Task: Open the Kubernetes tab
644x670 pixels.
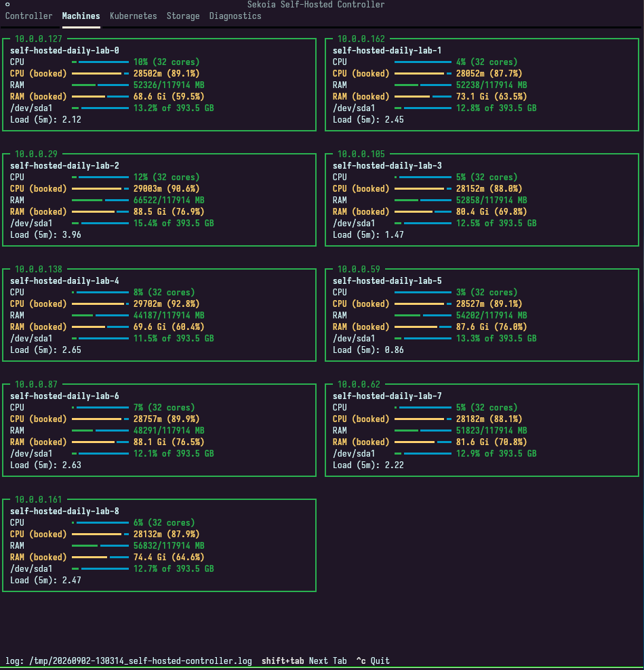Action: (133, 16)
